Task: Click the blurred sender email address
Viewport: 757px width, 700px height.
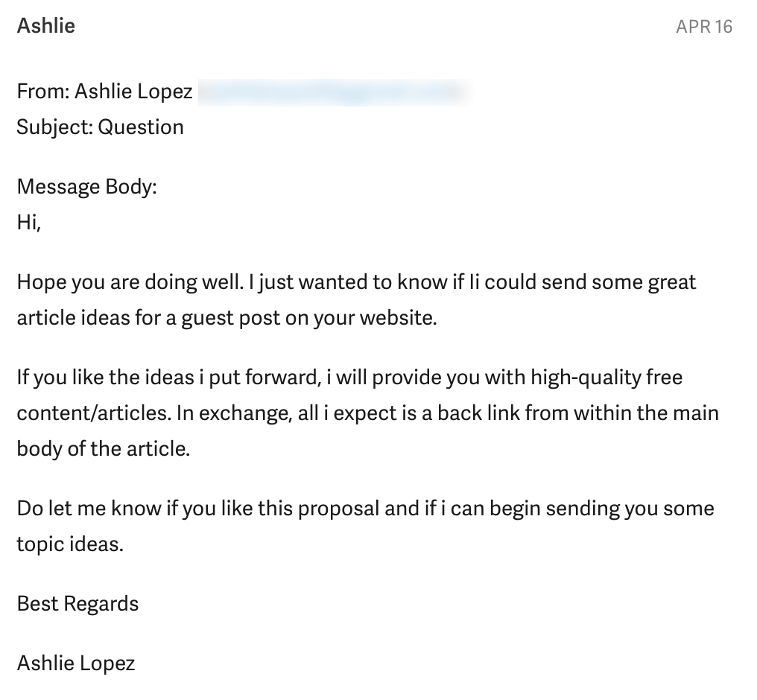Action: [335, 92]
